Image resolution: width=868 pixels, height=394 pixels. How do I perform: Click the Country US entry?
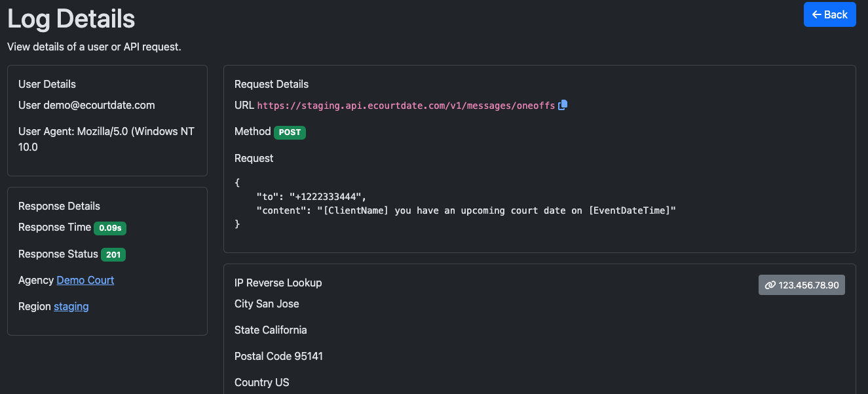pos(261,382)
